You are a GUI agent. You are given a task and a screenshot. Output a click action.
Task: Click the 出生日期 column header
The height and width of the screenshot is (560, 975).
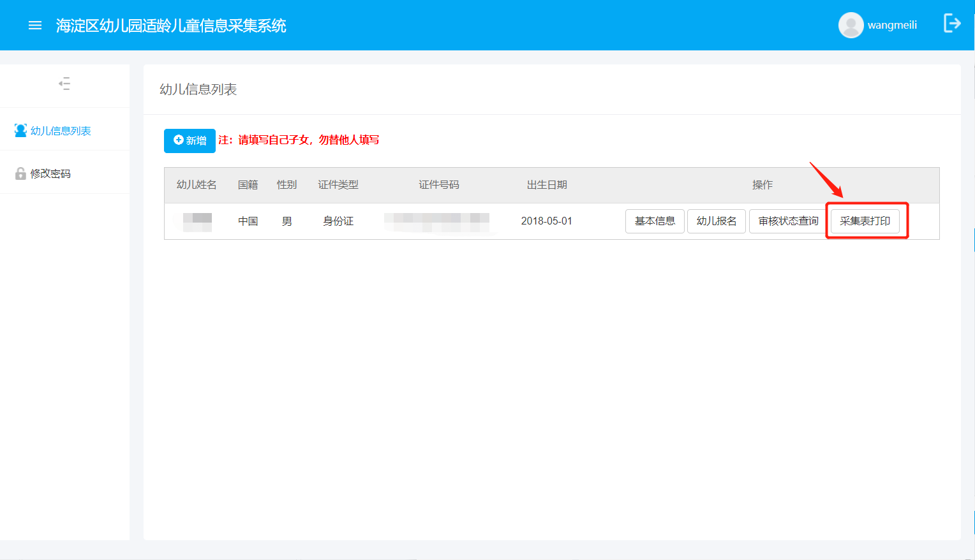pyautogui.click(x=547, y=185)
